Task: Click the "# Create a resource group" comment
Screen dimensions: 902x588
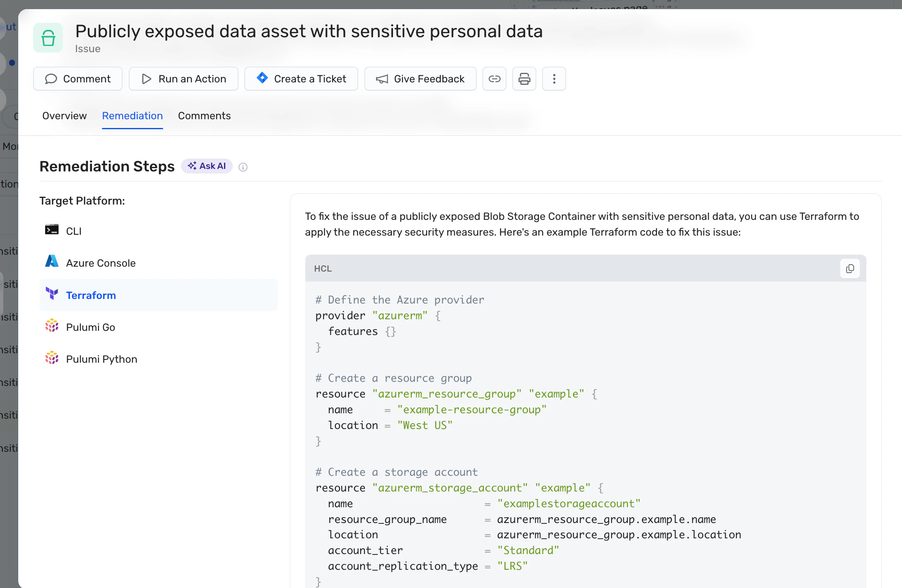Action: tap(393, 378)
